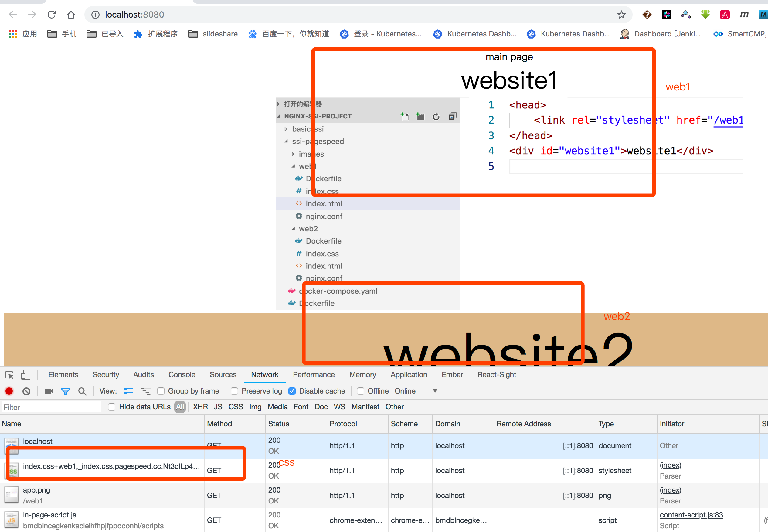Tick the Offline checkbox

(x=361, y=391)
